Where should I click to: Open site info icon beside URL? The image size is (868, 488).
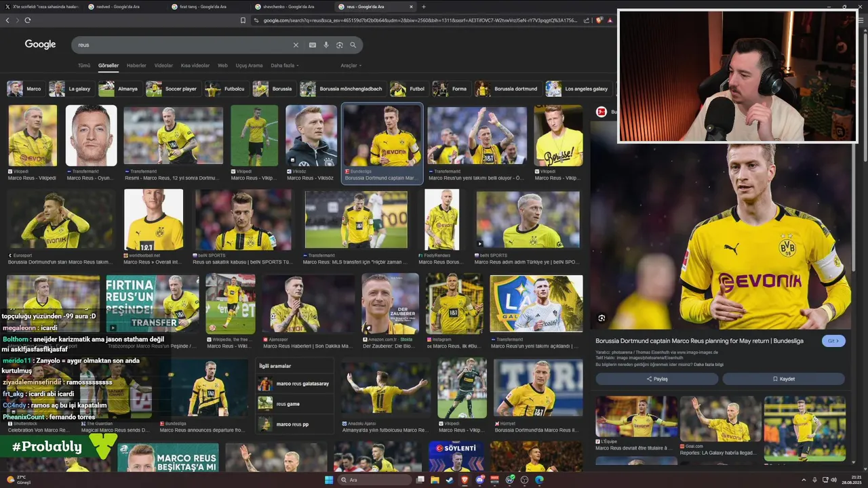click(x=256, y=20)
